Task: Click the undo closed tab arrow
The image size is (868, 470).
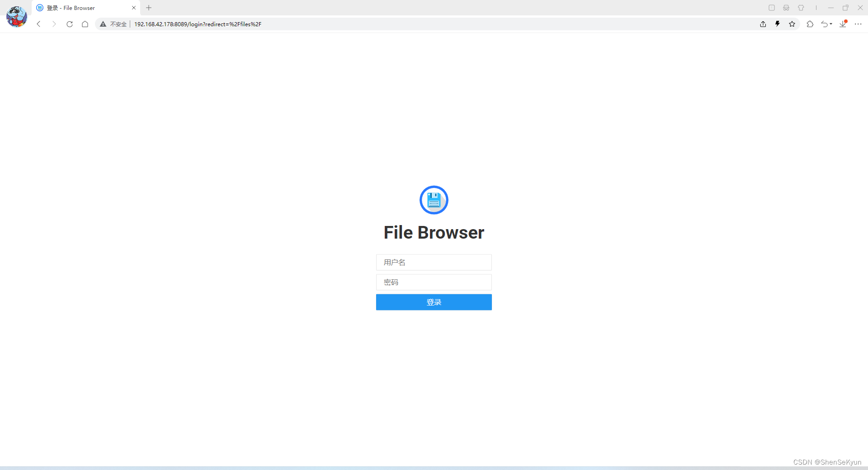Action: point(825,24)
